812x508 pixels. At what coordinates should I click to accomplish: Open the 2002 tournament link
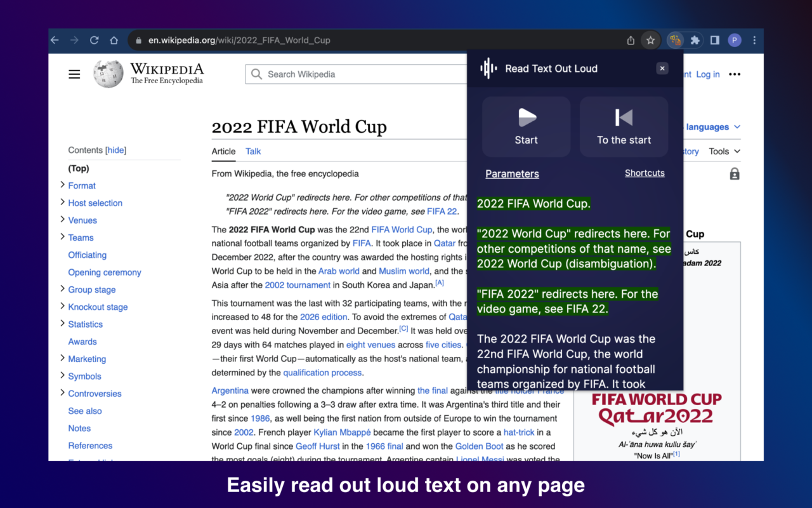click(x=298, y=285)
